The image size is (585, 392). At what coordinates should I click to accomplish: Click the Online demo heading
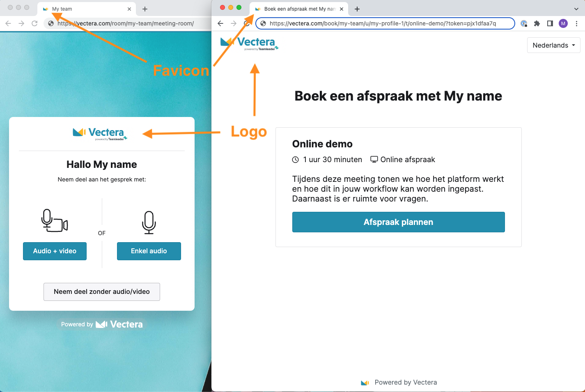[322, 144]
